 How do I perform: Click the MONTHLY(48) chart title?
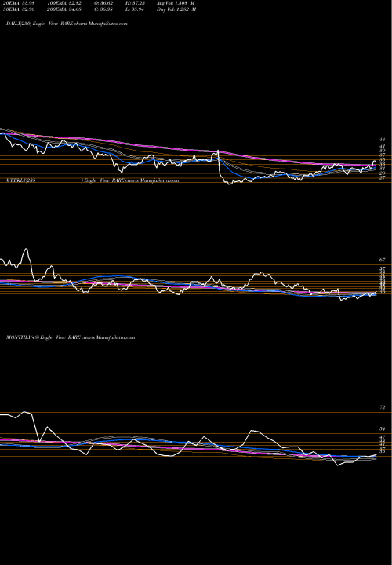click(x=71, y=337)
